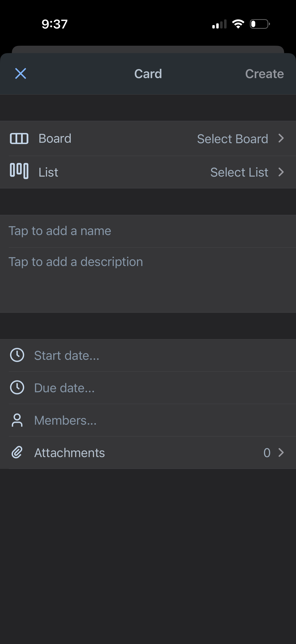Open the Select List picker
Image resolution: width=296 pixels, height=644 pixels.
point(239,172)
